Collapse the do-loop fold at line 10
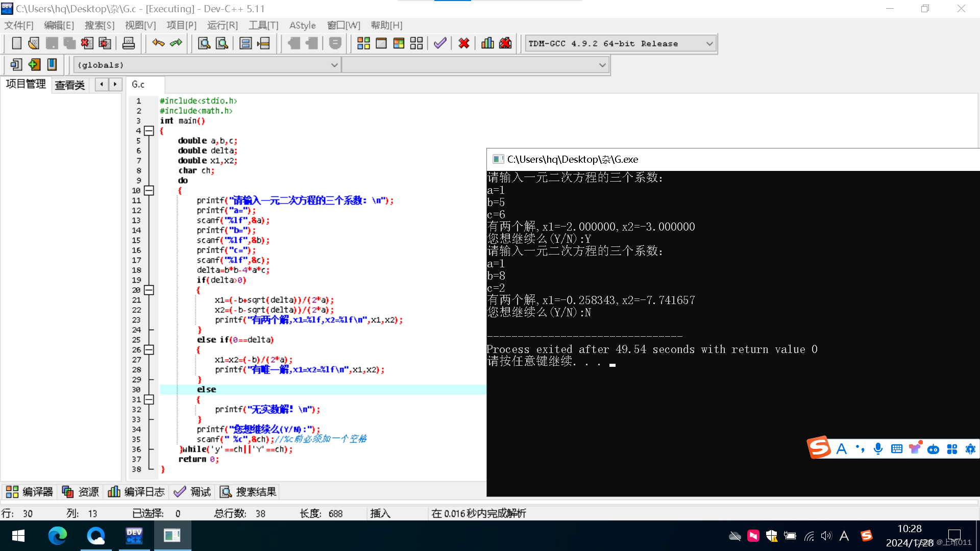 (149, 191)
